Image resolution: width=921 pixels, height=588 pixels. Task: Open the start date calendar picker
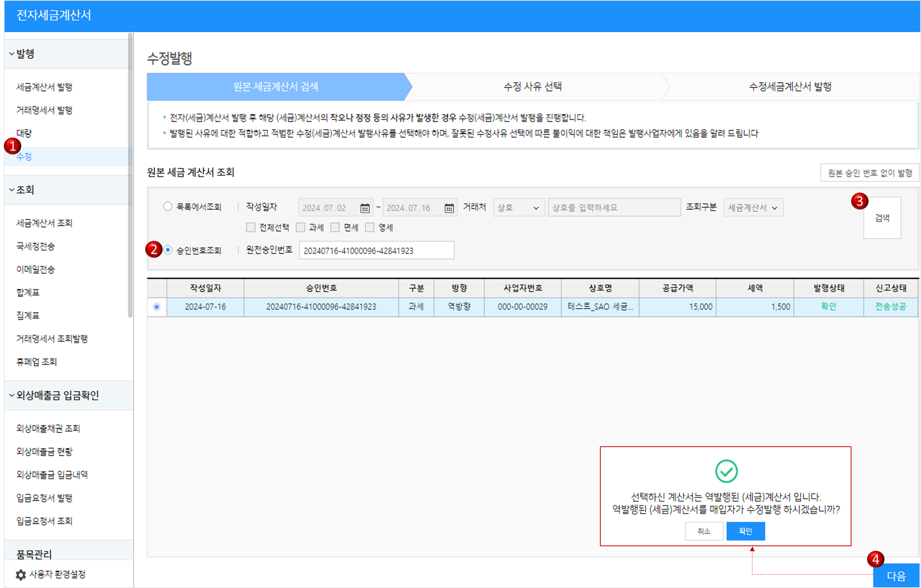click(364, 208)
